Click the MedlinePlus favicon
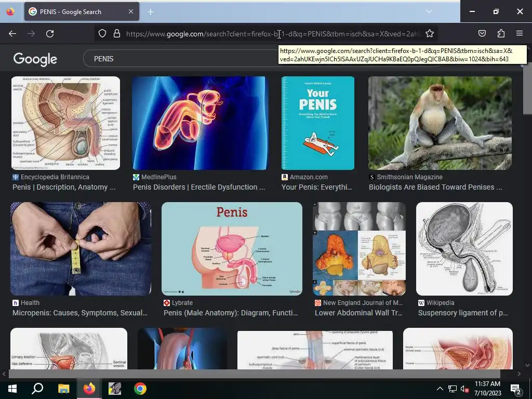This screenshot has height=399, width=532. [x=136, y=177]
